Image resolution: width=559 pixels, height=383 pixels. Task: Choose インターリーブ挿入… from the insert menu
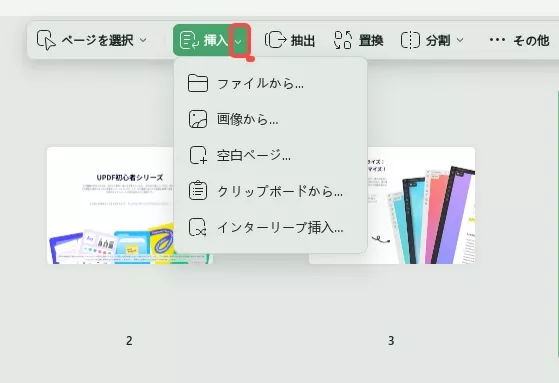tap(271, 227)
